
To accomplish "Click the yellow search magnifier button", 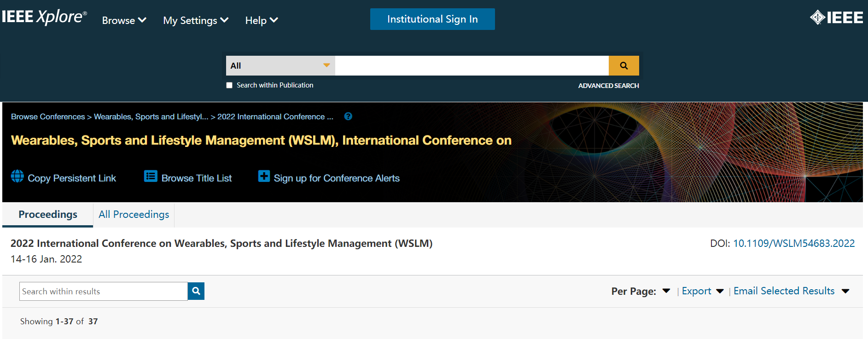I will (x=623, y=65).
